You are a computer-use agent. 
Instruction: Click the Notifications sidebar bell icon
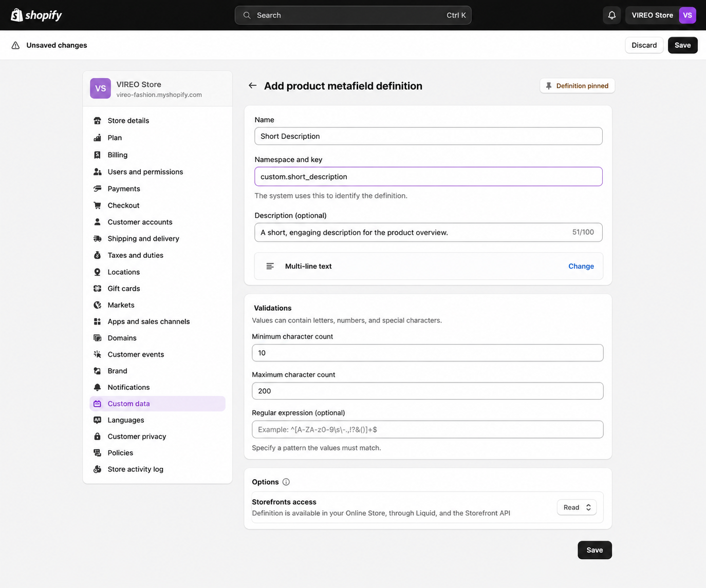(x=97, y=387)
